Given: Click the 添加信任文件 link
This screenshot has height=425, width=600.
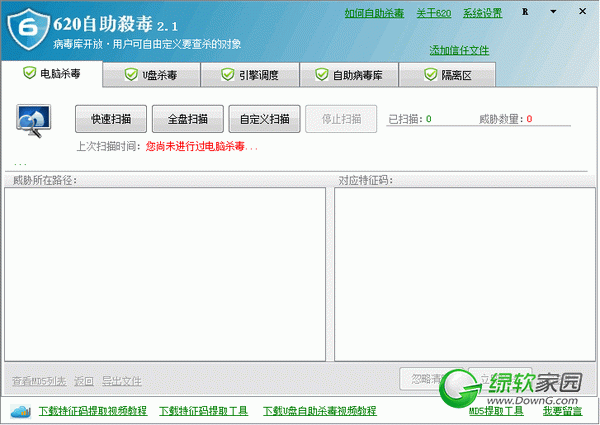Looking at the screenshot, I should pos(459,50).
